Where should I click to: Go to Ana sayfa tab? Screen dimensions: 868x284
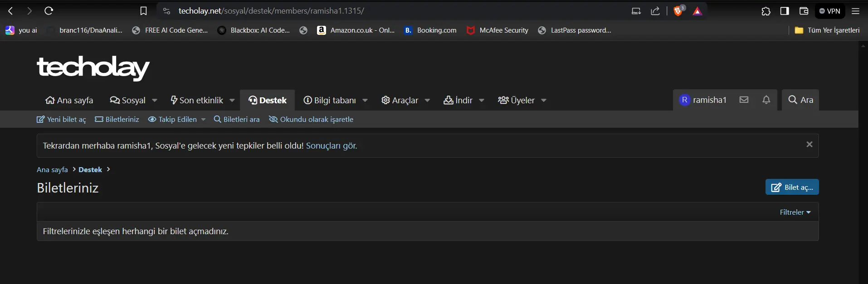pos(69,100)
